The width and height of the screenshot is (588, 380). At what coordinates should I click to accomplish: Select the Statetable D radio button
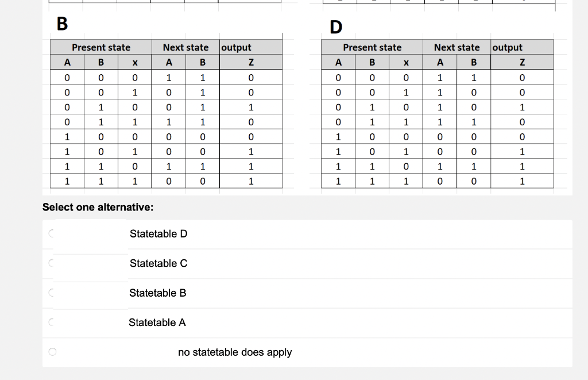click(51, 234)
